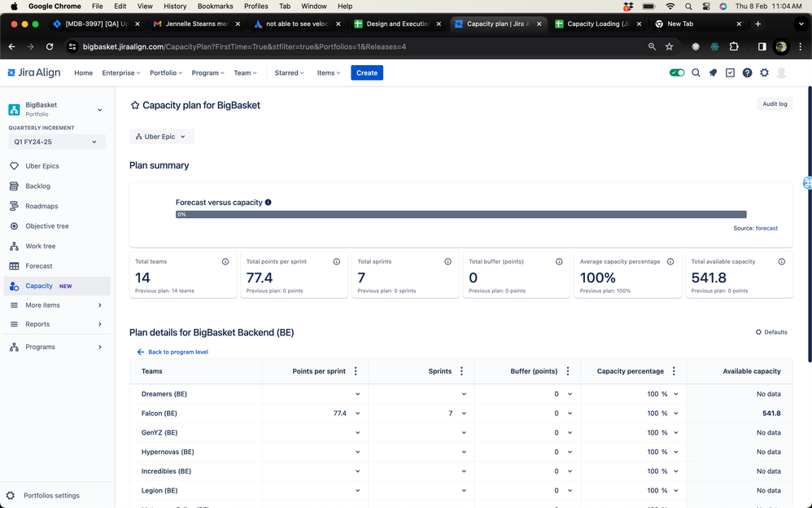812x508 pixels.
Task: Bookmark this page with the star icon
Action: [670, 46]
